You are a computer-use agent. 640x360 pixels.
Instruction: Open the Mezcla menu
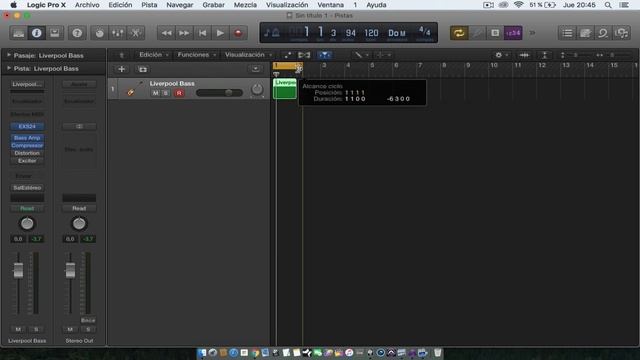pos(245,5)
